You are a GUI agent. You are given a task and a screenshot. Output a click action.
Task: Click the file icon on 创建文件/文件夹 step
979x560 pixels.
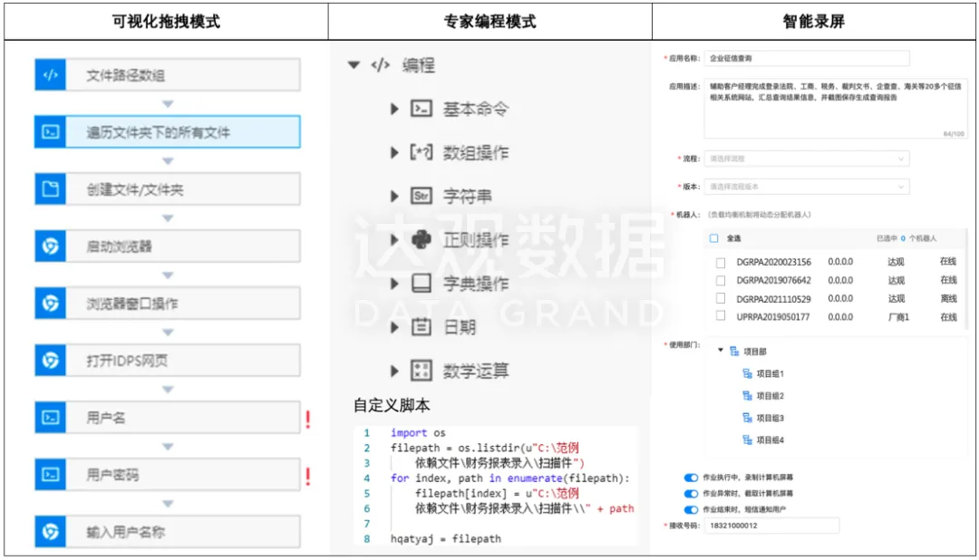tap(50, 189)
